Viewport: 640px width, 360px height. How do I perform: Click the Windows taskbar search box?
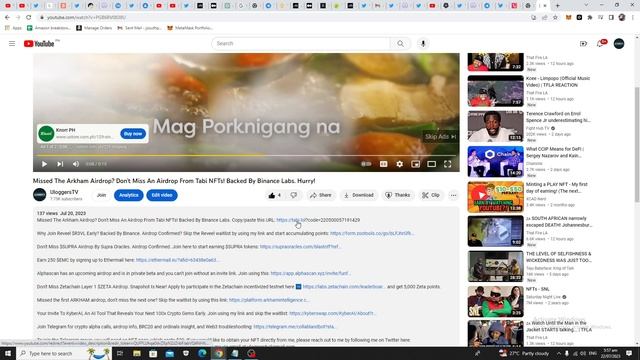coord(64,353)
